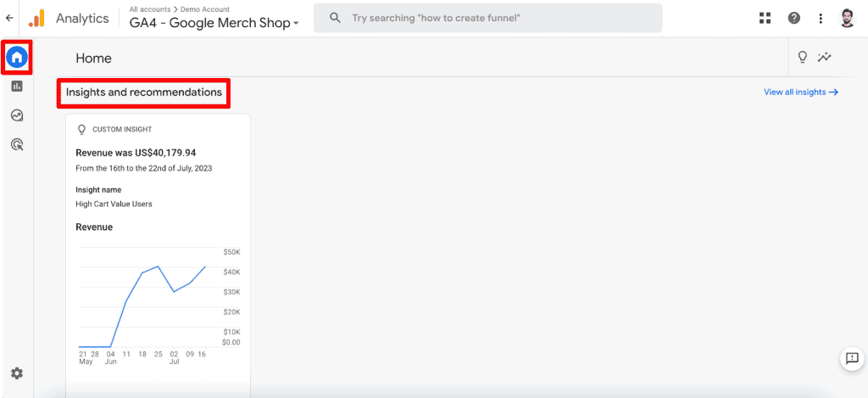This screenshot has height=398, width=868.
Task: Open the View all insights link
Action: 801,92
